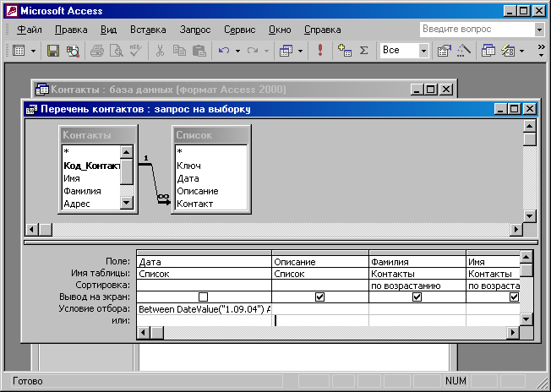This screenshot has height=392, width=551.
Task: Open the Вид menu
Action: [108, 30]
